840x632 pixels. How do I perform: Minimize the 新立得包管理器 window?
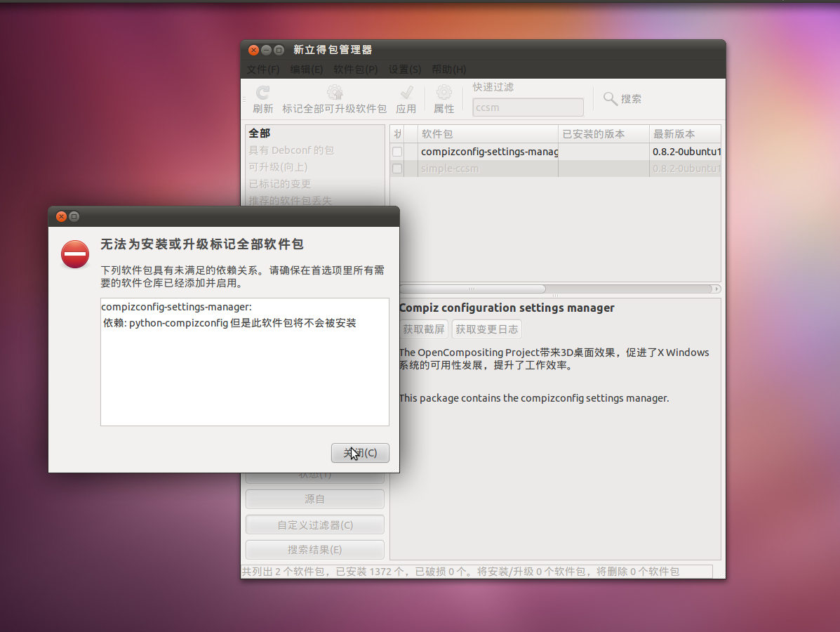266,51
